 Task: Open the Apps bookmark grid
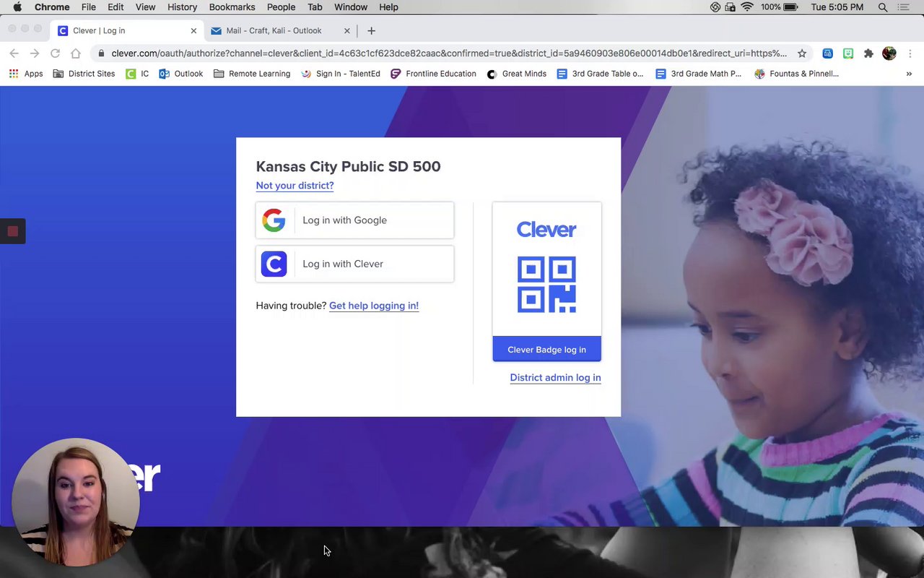[x=26, y=74]
